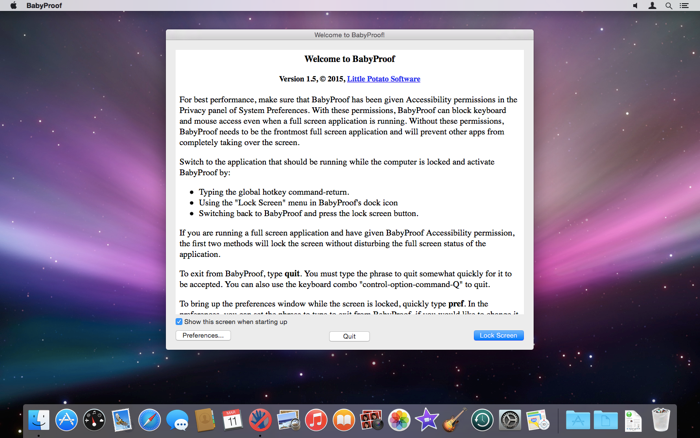Click the volume speaker icon in menu bar
This screenshot has height=438, width=700.
(635, 5)
